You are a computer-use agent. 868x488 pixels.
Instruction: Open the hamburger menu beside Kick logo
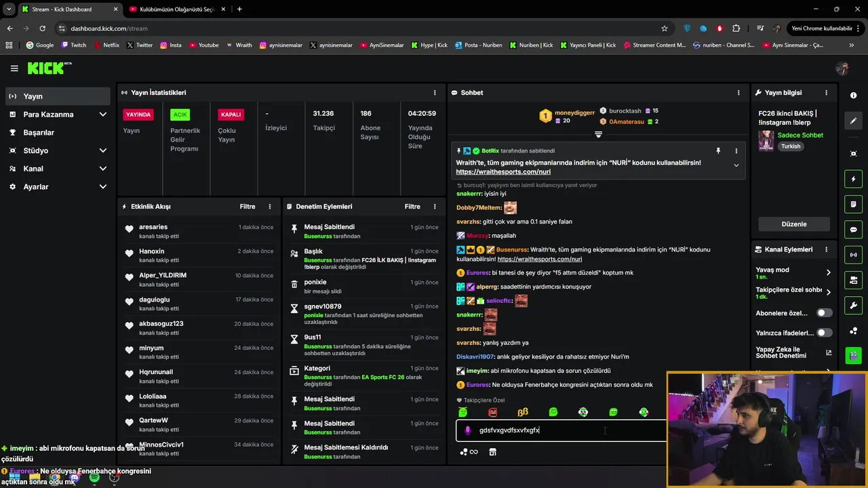pyautogui.click(x=14, y=68)
